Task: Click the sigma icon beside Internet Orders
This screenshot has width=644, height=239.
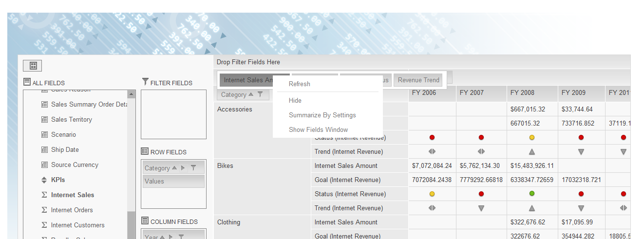Action: pyautogui.click(x=44, y=210)
